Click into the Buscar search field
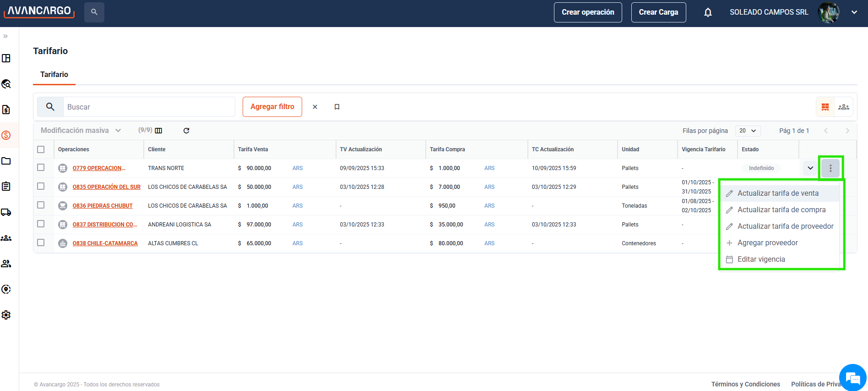The width and height of the screenshot is (868, 391). 149,107
